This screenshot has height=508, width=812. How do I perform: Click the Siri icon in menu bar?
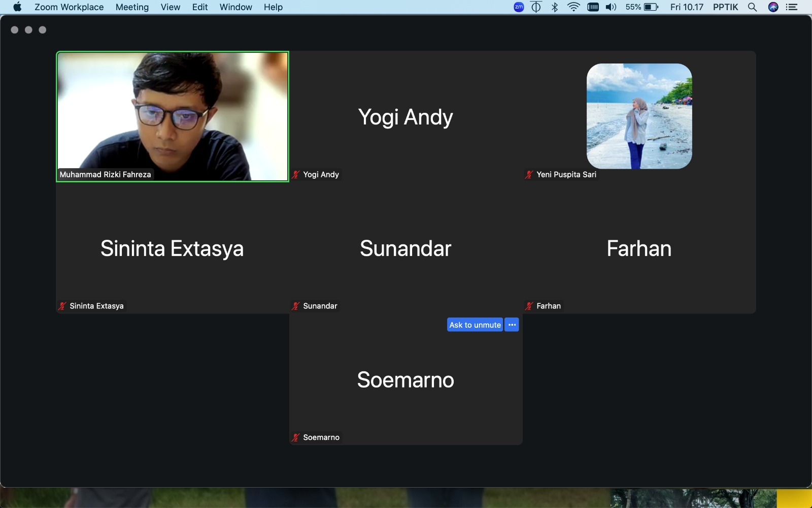[773, 7]
